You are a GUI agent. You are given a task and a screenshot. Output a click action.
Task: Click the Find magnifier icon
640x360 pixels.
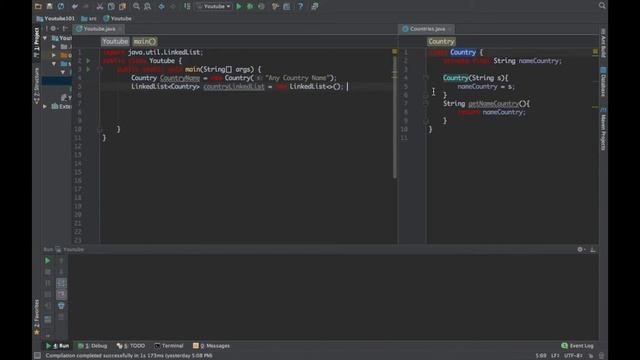136,7
